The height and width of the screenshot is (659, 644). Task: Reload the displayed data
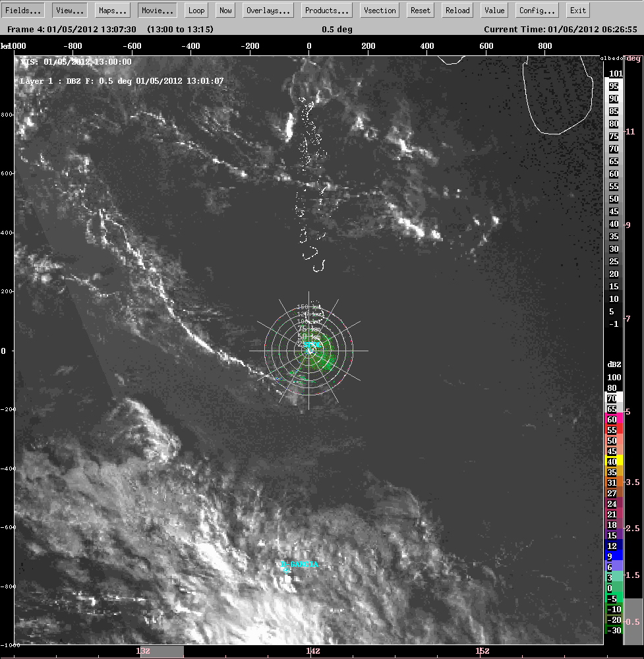coord(457,11)
